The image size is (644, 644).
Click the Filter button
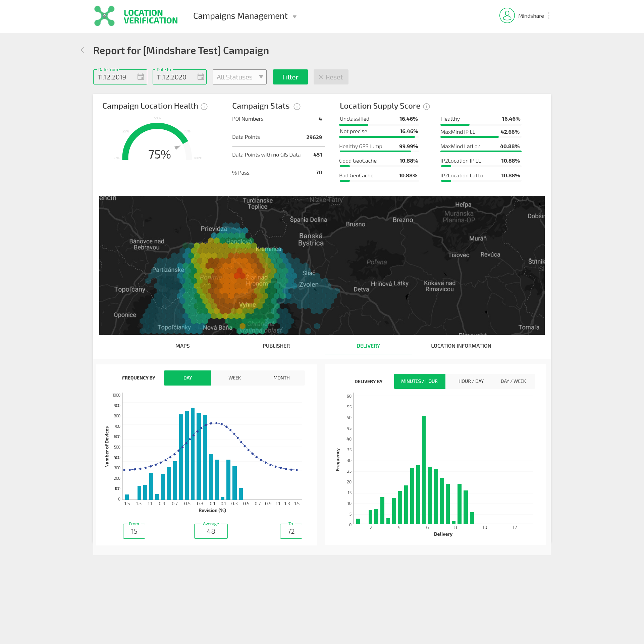tap(290, 77)
